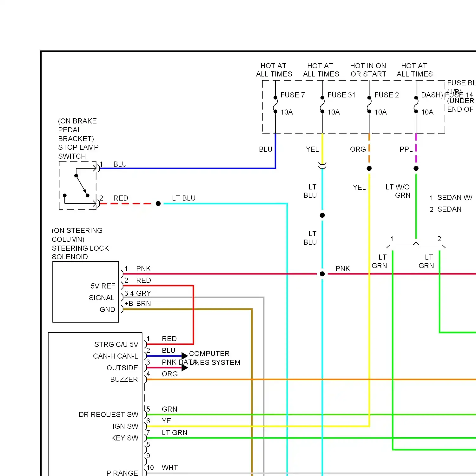
Task: Click the FUSE 31 label
Action: 341,95
